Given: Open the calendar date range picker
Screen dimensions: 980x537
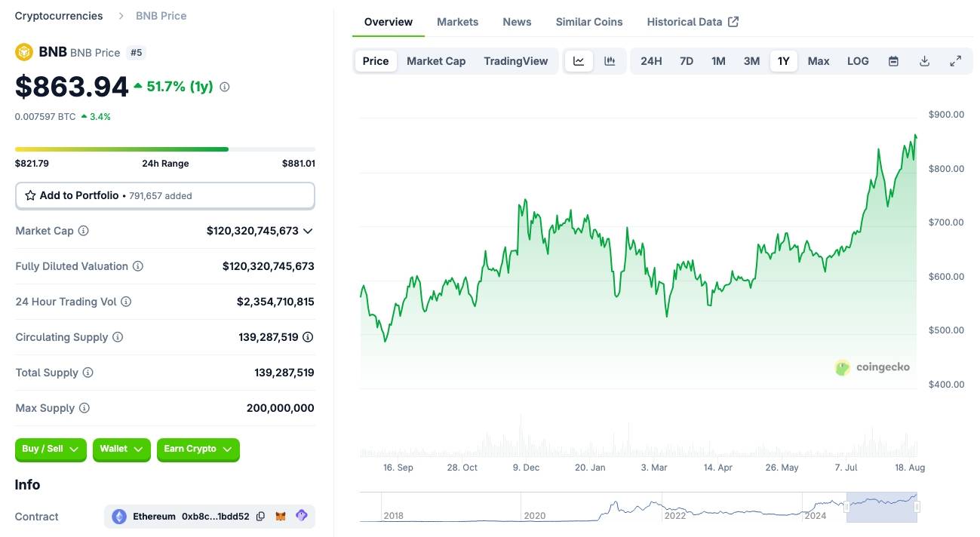Looking at the screenshot, I should (x=893, y=61).
